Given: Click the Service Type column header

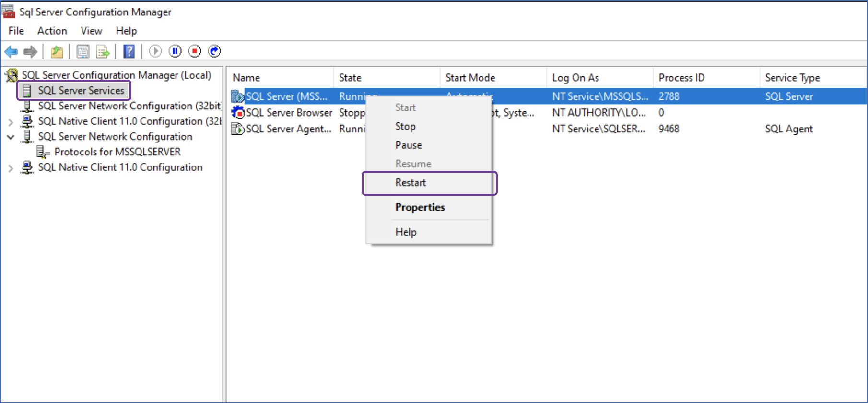Looking at the screenshot, I should (812, 78).
